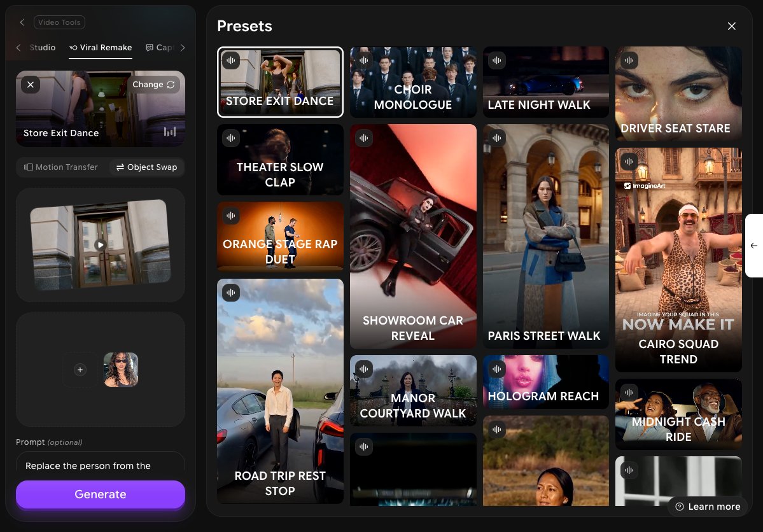Pick the Hologram Reach preset
763x532 pixels.
point(546,382)
